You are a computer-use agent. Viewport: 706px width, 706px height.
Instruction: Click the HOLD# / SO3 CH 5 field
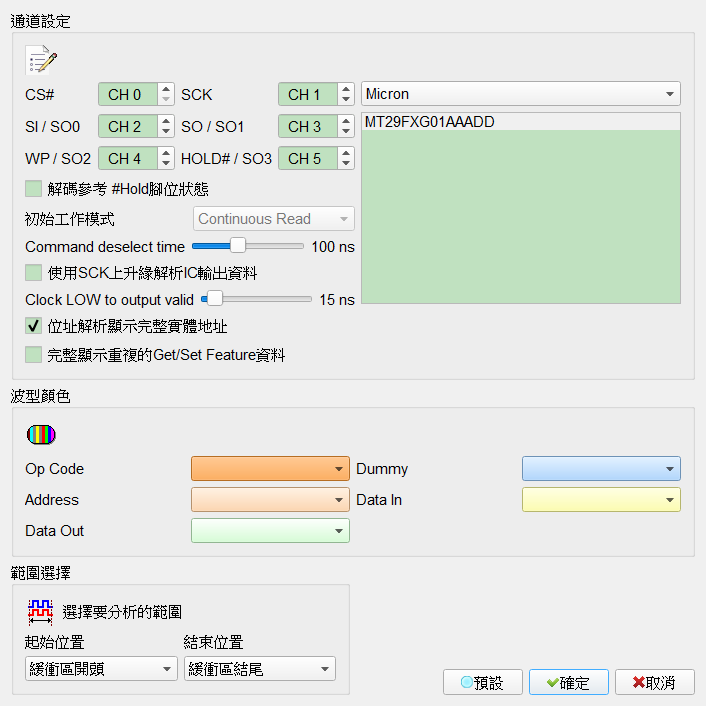click(x=308, y=158)
